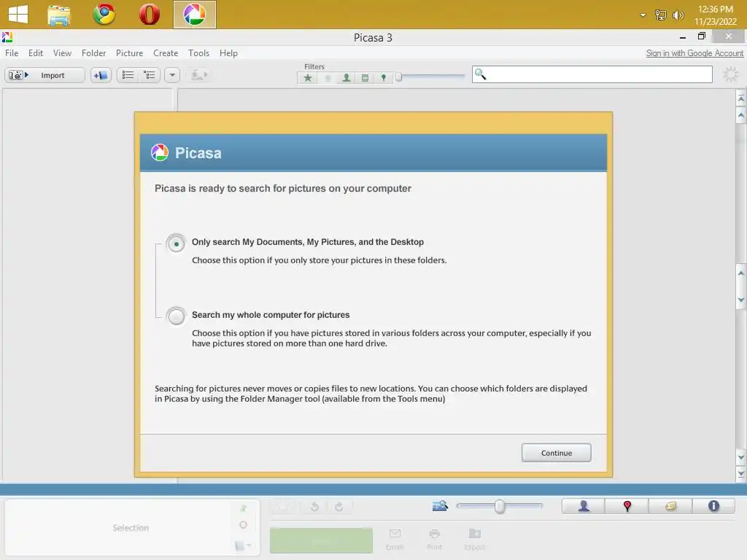Click the clear selection circle icon
Viewport: 747px width, 560px height.
[x=244, y=525]
